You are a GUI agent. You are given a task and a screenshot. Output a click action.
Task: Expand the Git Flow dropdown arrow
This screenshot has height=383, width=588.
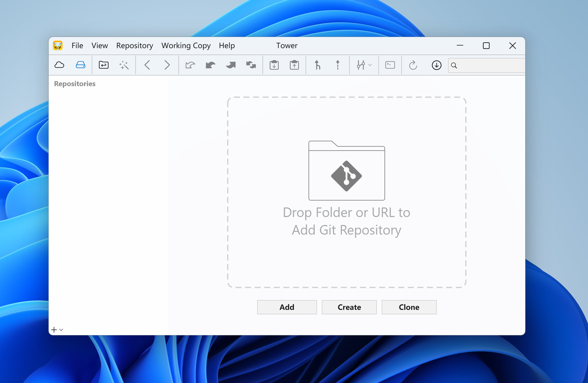[370, 65]
